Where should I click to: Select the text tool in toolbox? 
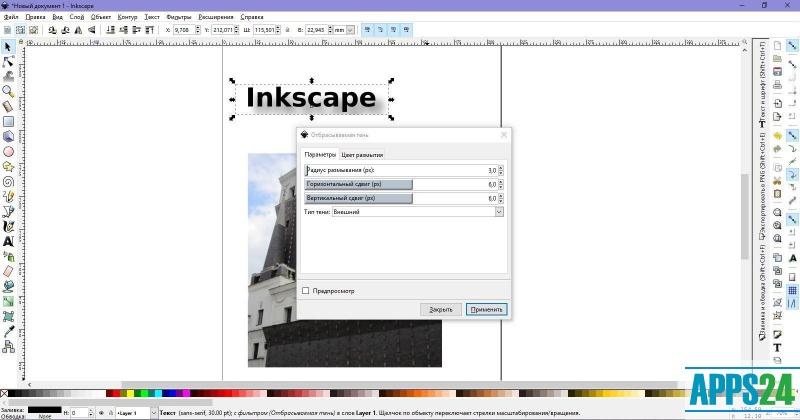8,241
